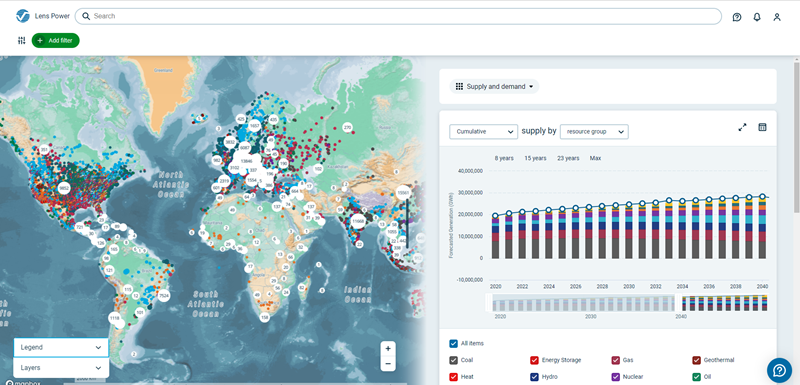Click map cluster marker 158 in South Africa
Screen dimensions: 800x385
pyautogui.click(x=264, y=317)
